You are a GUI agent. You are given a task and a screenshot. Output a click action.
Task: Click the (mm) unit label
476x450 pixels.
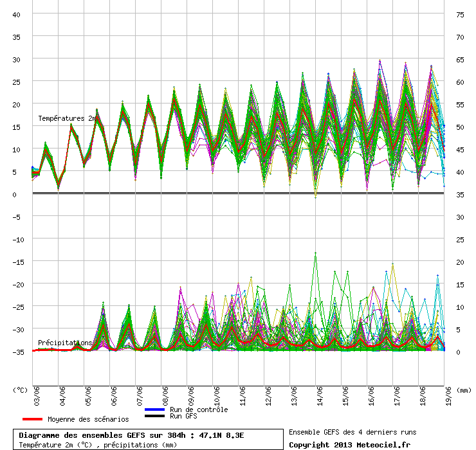point(464,390)
